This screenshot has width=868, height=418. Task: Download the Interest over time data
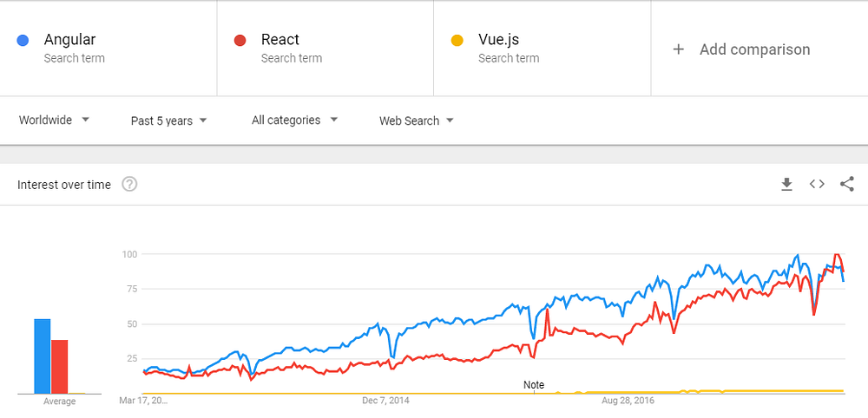(786, 184)
